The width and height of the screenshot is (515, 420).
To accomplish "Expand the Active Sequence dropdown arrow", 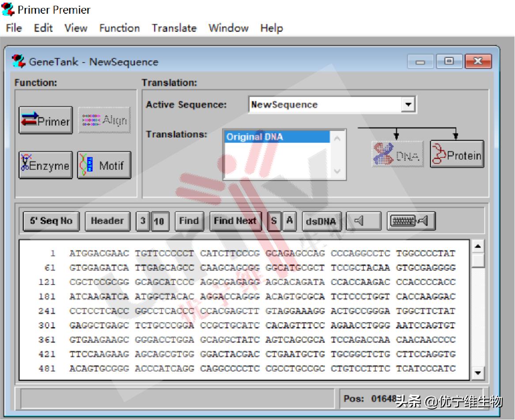I will 408,105.
